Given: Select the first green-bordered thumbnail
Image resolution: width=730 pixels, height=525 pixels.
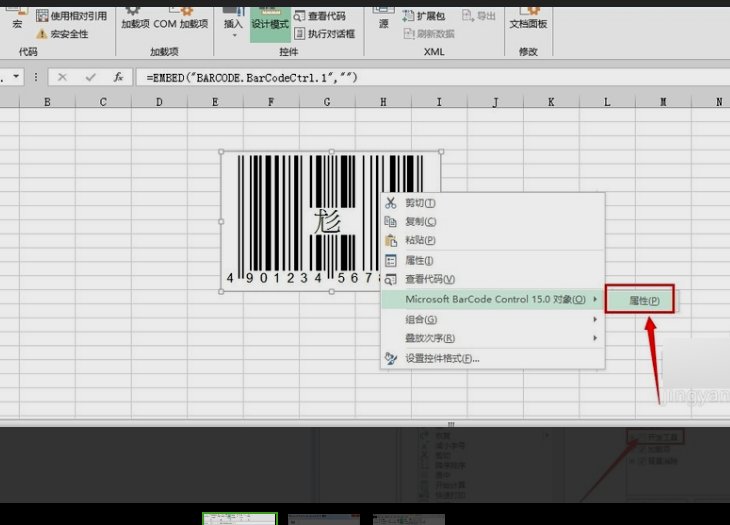Looking at the screenshot, I should (240, 518).
